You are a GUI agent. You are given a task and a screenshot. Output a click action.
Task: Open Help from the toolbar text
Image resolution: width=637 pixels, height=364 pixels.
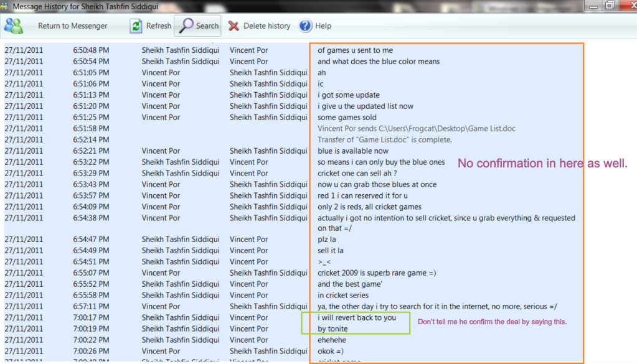tap(323, 26)
